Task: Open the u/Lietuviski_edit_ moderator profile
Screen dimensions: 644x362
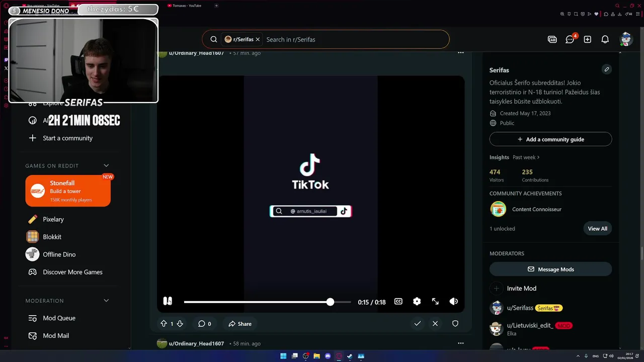Action: [x=530, y=325]
